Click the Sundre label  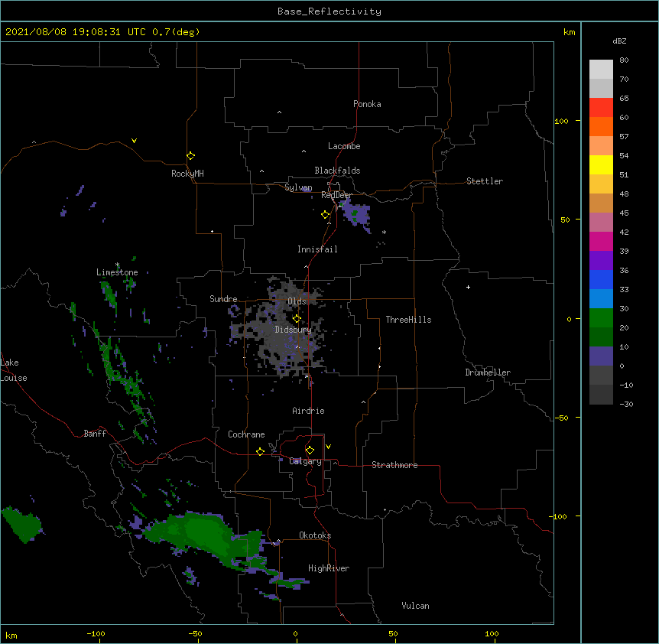coord(223,299)
